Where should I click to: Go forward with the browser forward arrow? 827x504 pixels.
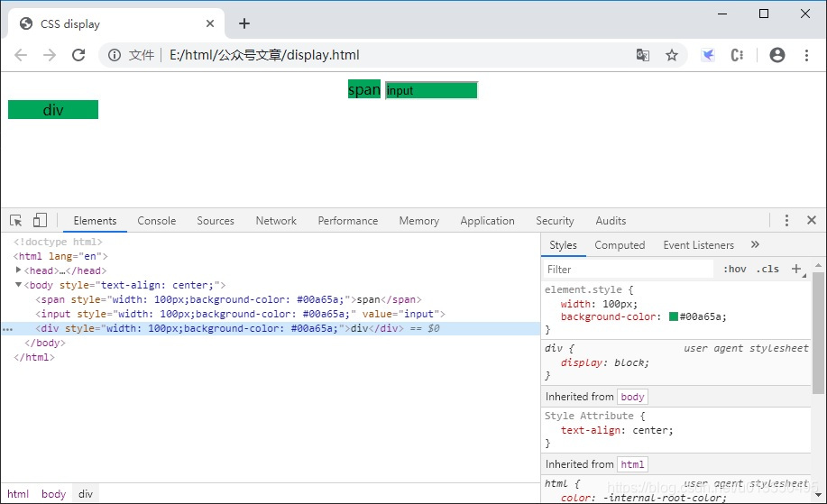coord(49,55)
